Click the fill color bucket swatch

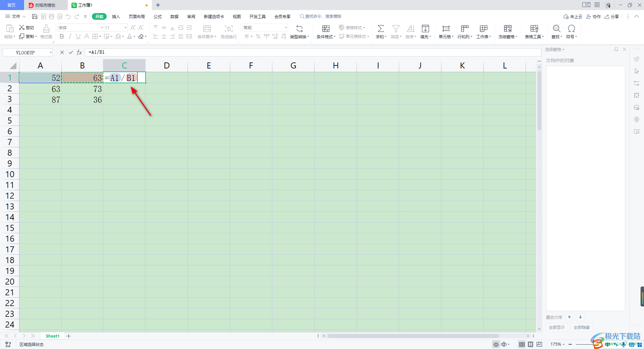pos(118,37)
